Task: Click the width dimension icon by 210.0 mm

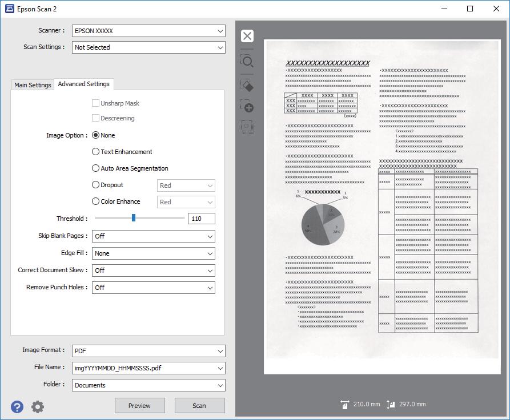Action: pos(344,405)
